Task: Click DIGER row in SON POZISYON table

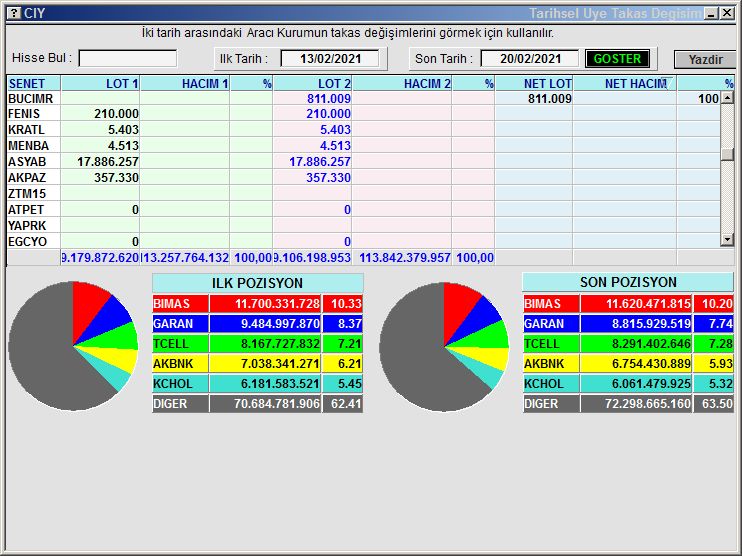Action: point(628,404)
